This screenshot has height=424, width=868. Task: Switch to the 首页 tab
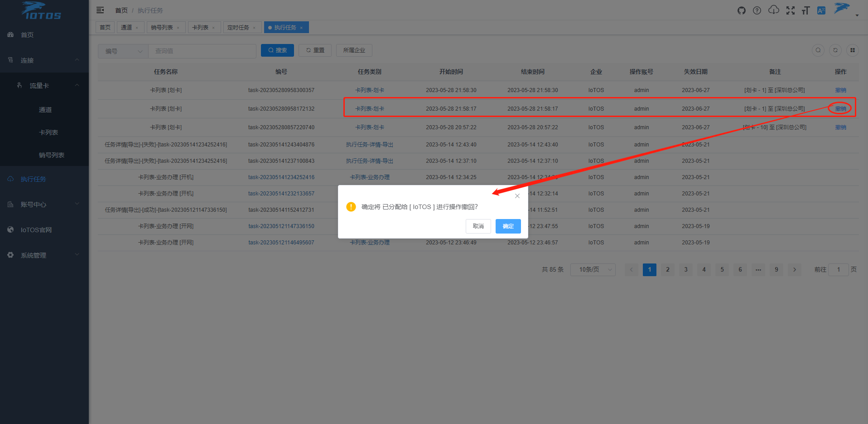(x=105, y=28)
